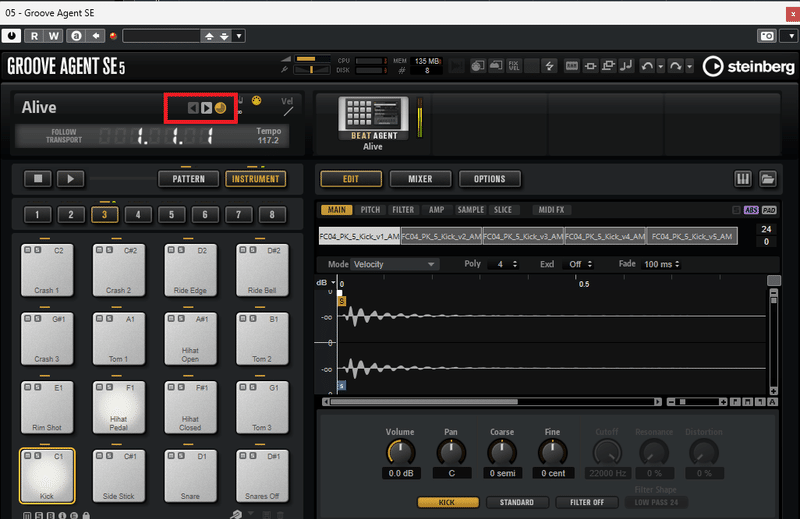Image resolution: width=800 pixels, height=519 pixels.
Task: Open preset management dropdown arrow
Action: (x=239, y=36)
